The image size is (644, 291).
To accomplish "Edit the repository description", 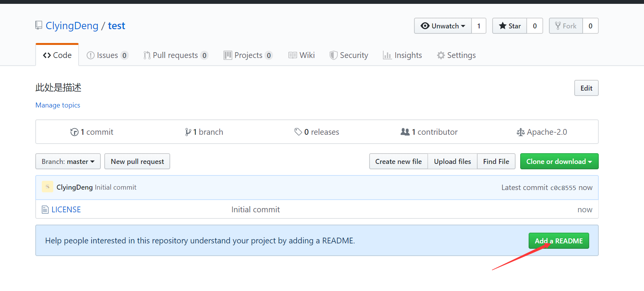I will pos(586,88).
